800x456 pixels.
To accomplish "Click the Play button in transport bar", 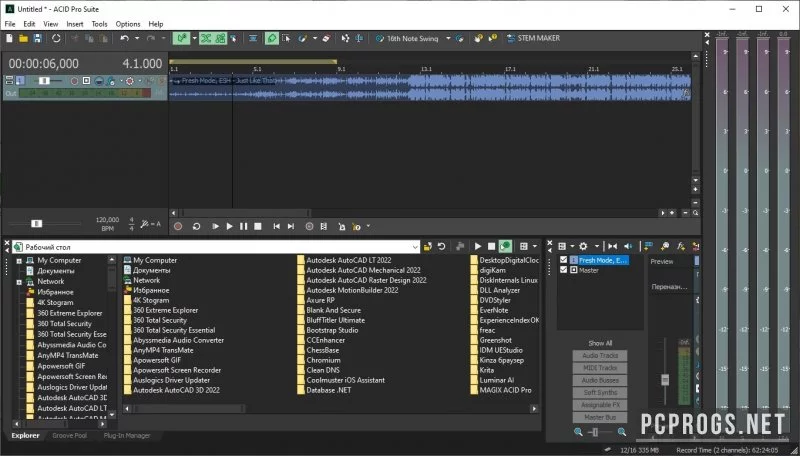I will (230, 226).
